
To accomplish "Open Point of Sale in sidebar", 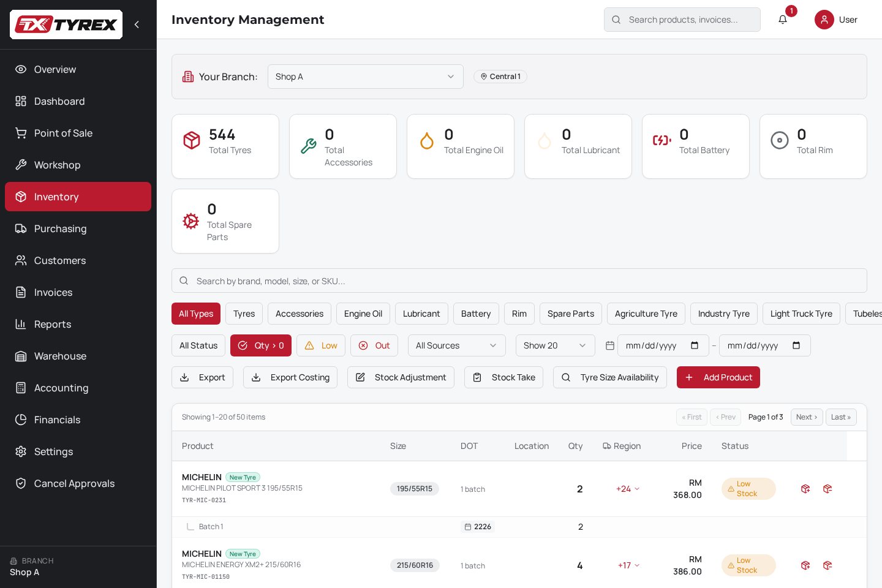I will click(x=78, y=133).
